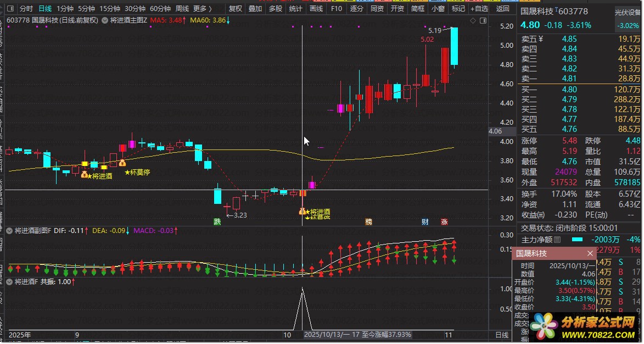Switch to 1分钟 period
This screenshot has width=644, height=344.
[x=65, y=8]
